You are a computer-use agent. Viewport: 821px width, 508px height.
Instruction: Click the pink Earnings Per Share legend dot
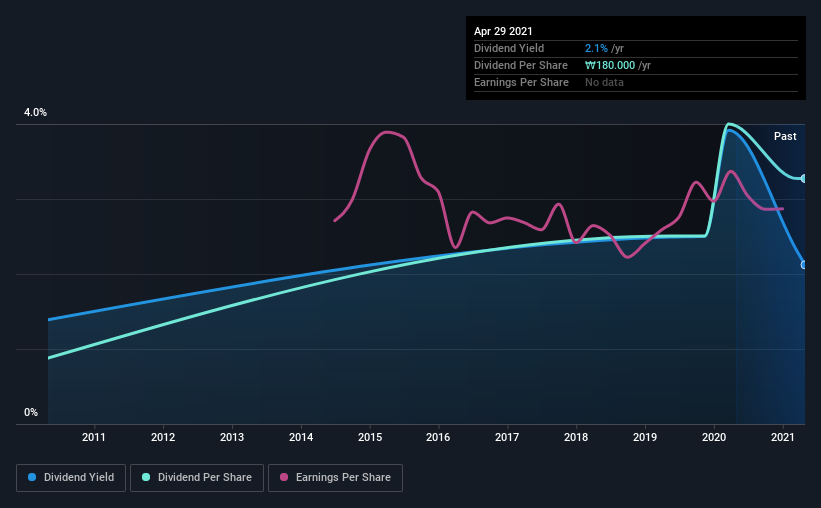[284, 477]
